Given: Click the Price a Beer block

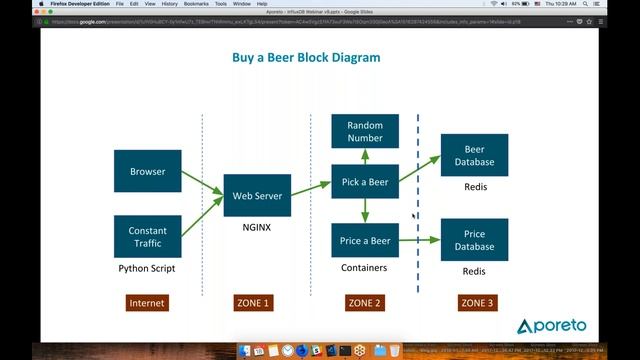Looking at the screenshot, I should (365, 240).
